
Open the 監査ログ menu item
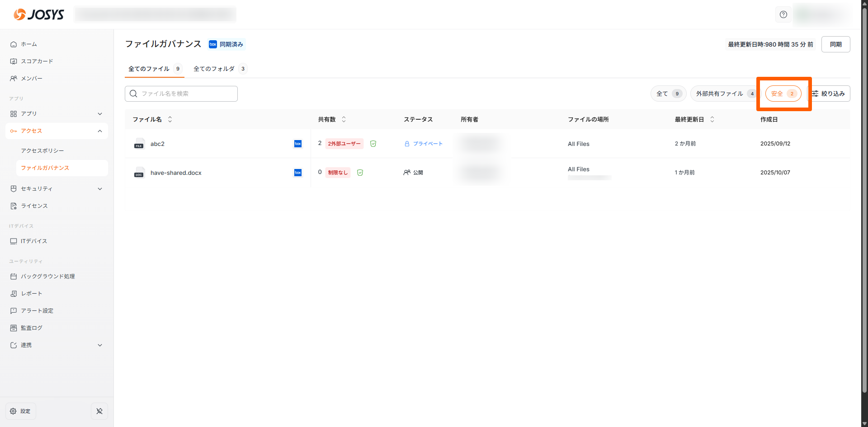(32, 328)
